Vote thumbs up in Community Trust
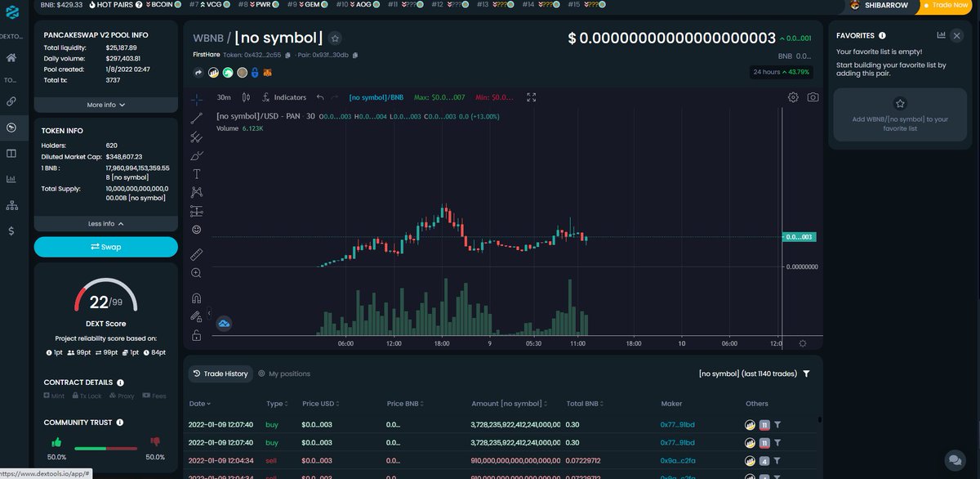The width and height of the screenshot is (980, 479). click(x=57, y=443)
